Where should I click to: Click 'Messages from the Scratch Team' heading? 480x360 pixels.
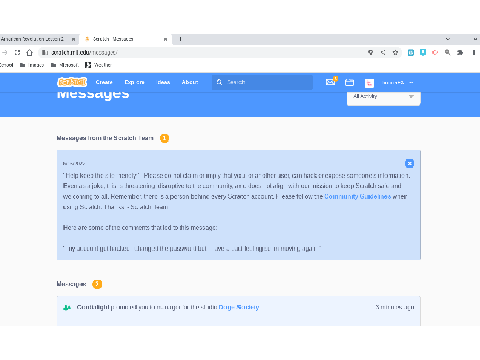105,138
